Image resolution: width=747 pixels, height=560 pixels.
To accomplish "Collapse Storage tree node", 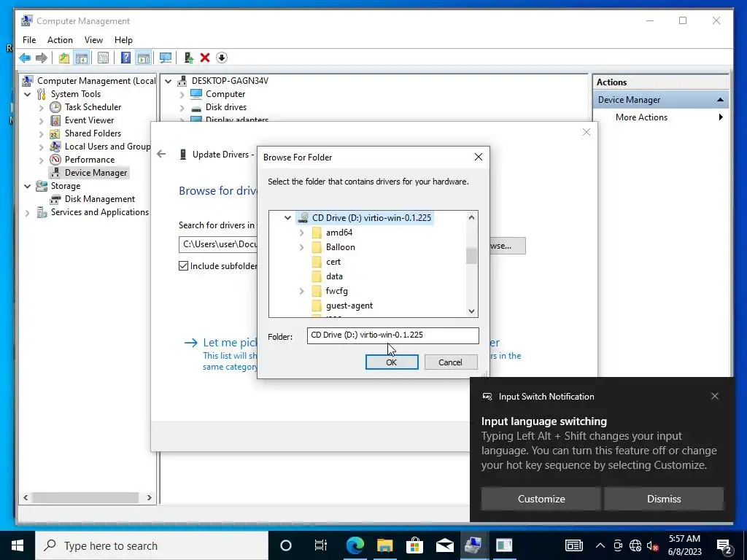I will click(28, 186).
